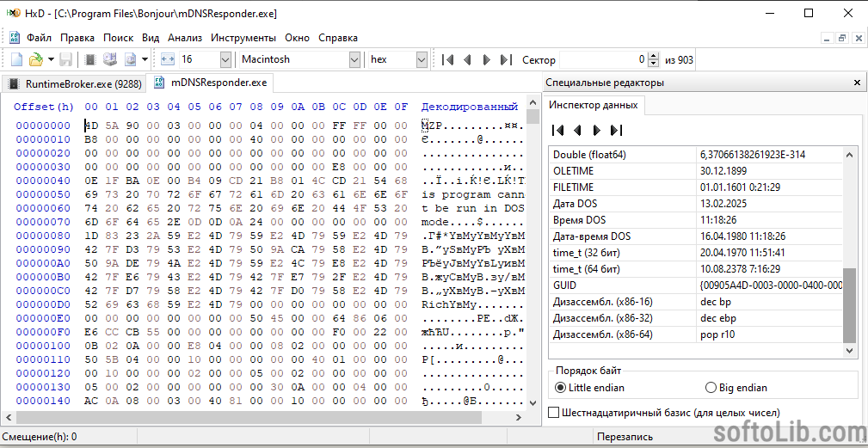The height and width of the screenshot is (448, 868).
Task: Click the Декодированный column header
Action: pyautogui.click(x=470, y=107)
